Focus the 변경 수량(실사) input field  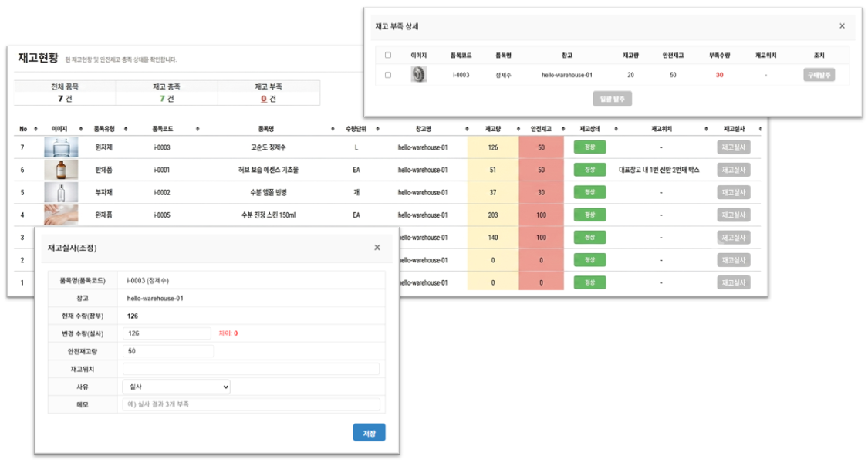tap(167, 333)
